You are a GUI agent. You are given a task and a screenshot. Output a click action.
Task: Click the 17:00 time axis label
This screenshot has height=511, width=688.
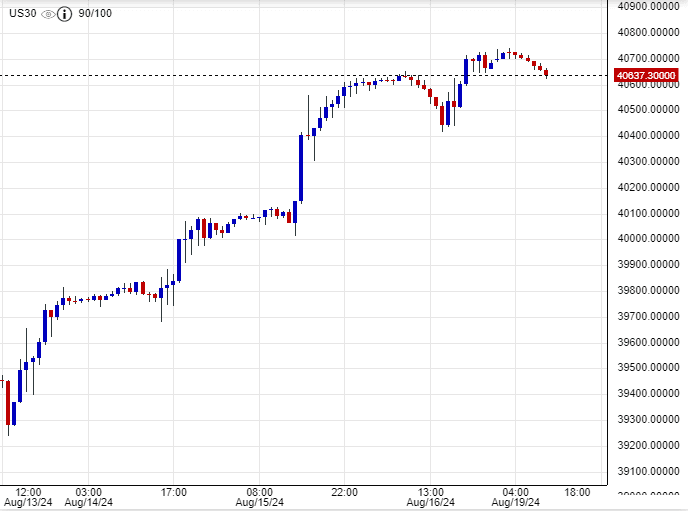[174, 492]
